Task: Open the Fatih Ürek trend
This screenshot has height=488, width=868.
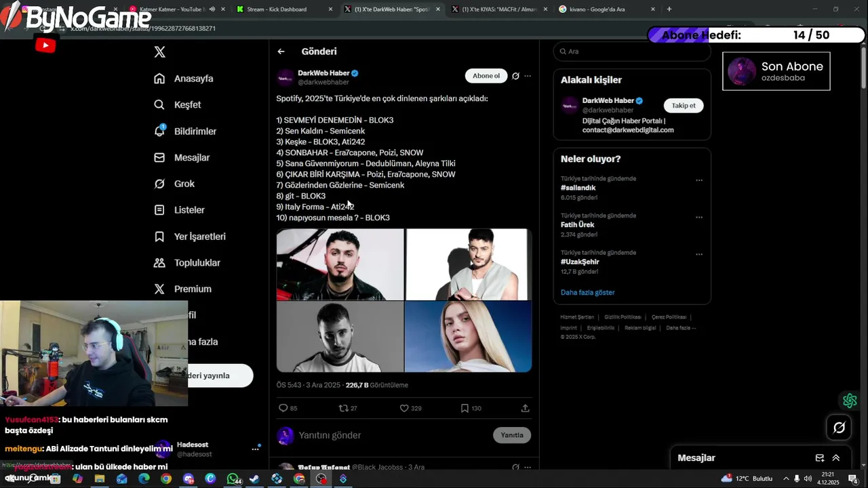Action: pyautogui.click(x=577, y=224)
